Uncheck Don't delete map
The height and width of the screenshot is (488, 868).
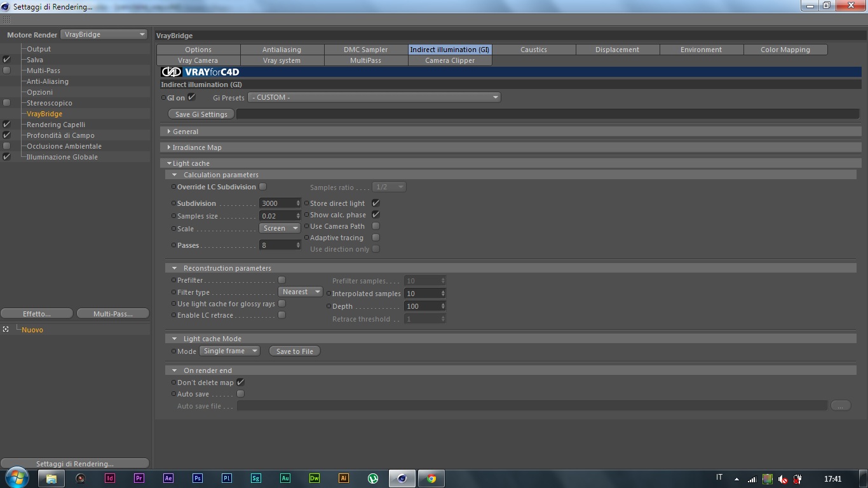coord(240,383)
